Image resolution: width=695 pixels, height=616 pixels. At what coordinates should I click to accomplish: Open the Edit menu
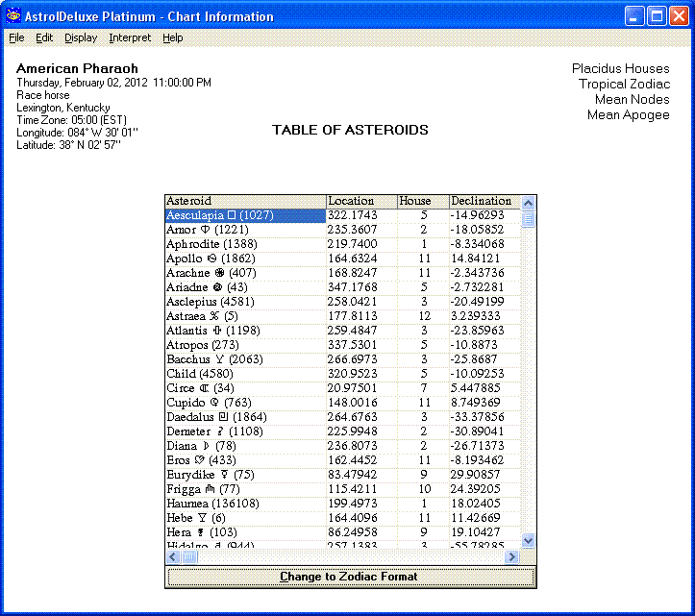[44, 37]
